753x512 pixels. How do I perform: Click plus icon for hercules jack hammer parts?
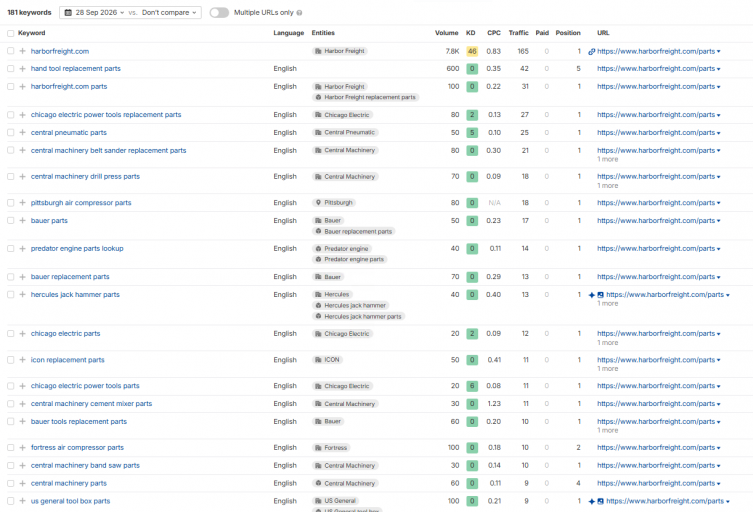[x=22, y=294]
